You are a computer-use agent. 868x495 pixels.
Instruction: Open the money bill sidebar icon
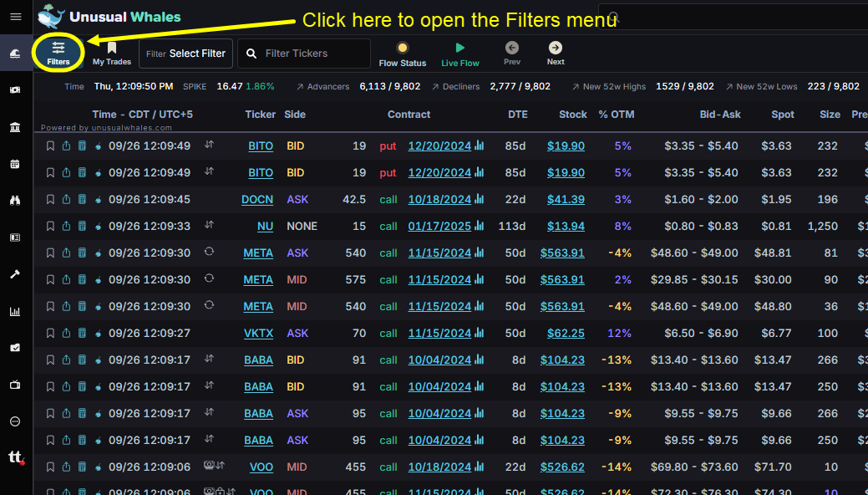click(16, 89)
